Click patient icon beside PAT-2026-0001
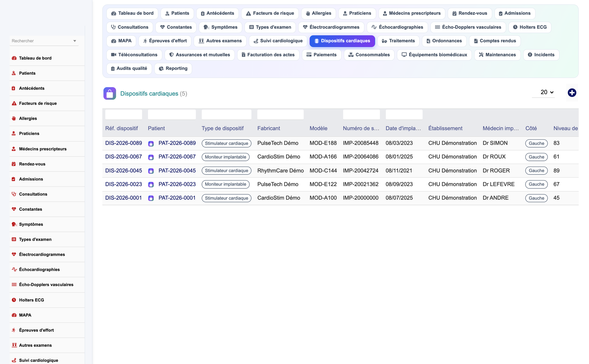 tap(151, 198)
